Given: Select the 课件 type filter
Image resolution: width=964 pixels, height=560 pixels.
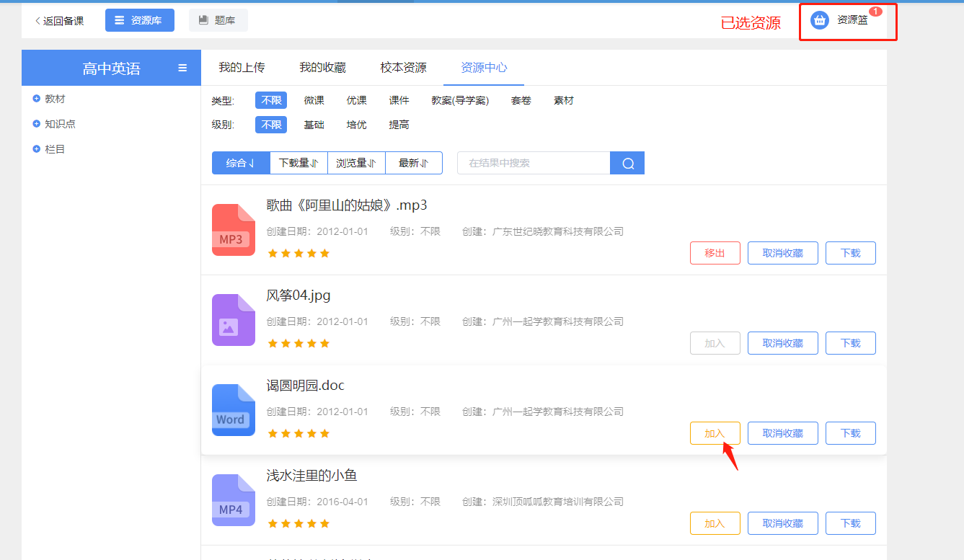Looking at the screenshot, I should coord(399,100).
